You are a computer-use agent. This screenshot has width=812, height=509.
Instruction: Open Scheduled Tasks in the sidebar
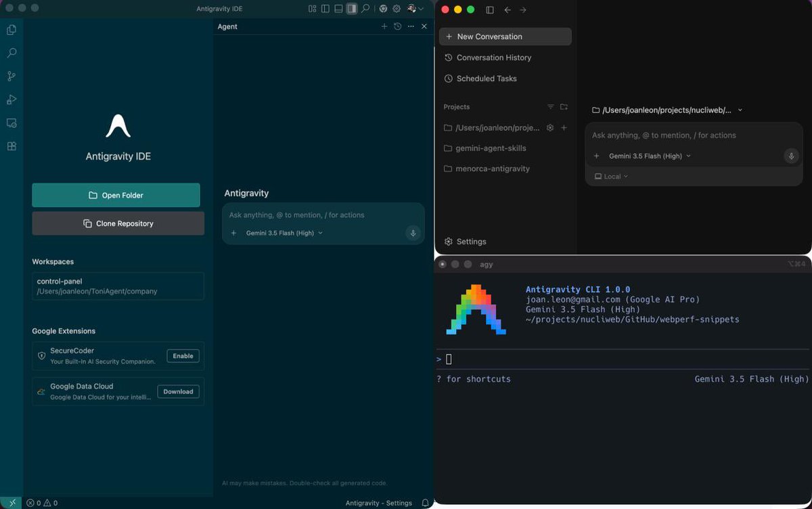505,79
